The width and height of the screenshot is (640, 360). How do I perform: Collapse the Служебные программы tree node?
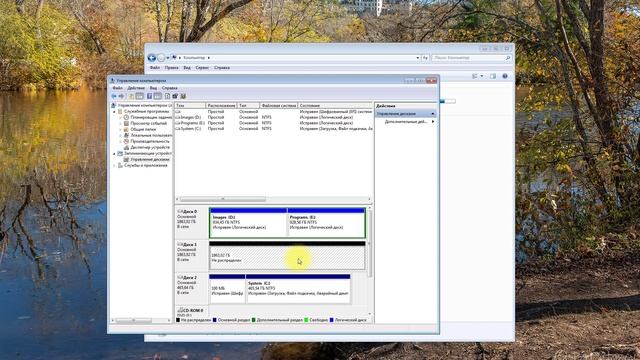click(114, 111)
